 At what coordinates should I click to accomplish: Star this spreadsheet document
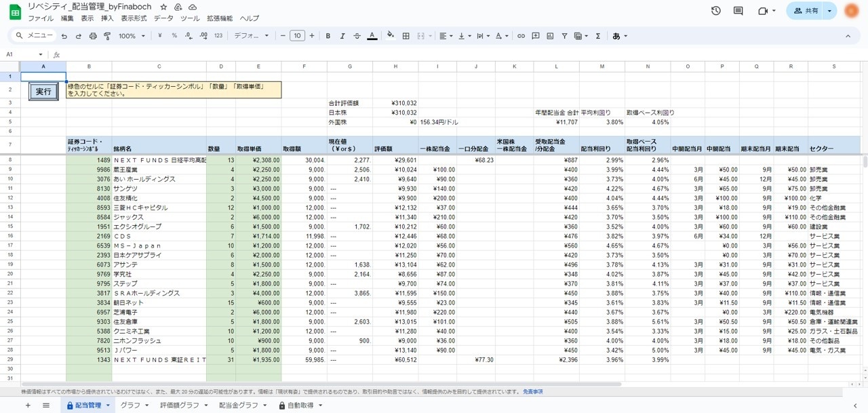[163, 7]
